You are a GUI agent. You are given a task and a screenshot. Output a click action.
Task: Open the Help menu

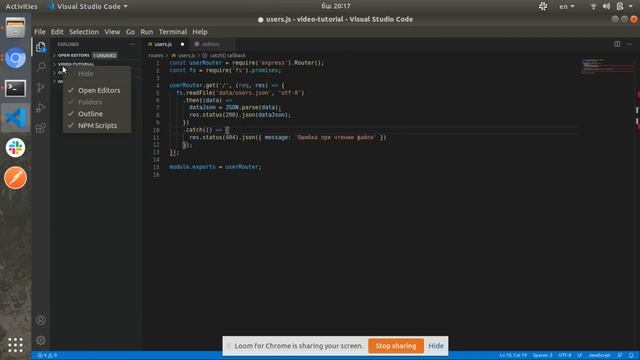pos(200,32)
